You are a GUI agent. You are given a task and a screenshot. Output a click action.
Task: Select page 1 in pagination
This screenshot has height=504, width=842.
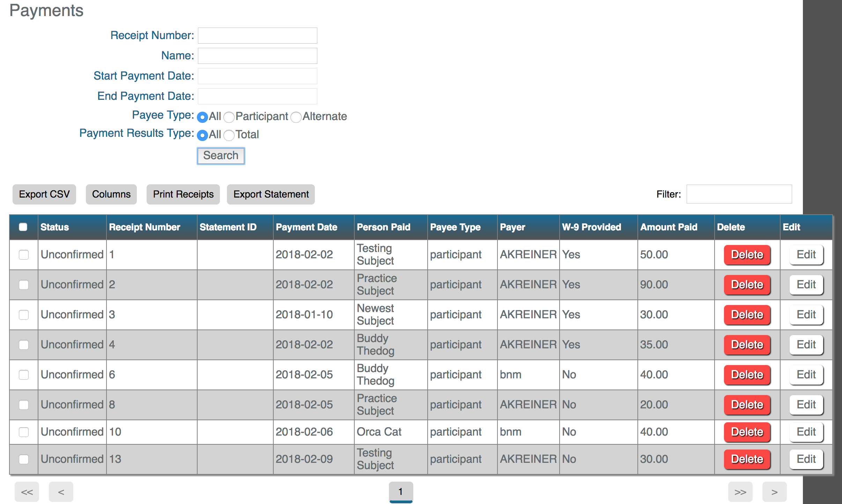pos(401,491)
